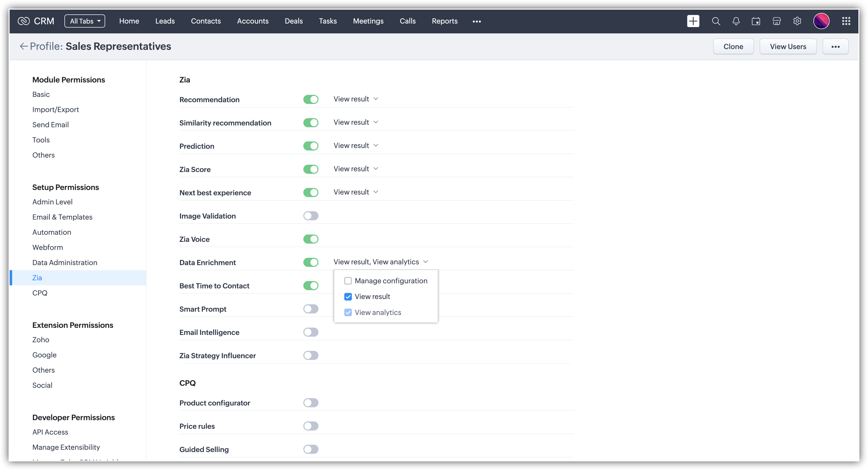The height and width of the screenshot is (470, 868).
Task: Click the Zoho CRM logo icon
Action: pyautogui.click(x=24, y=21)
